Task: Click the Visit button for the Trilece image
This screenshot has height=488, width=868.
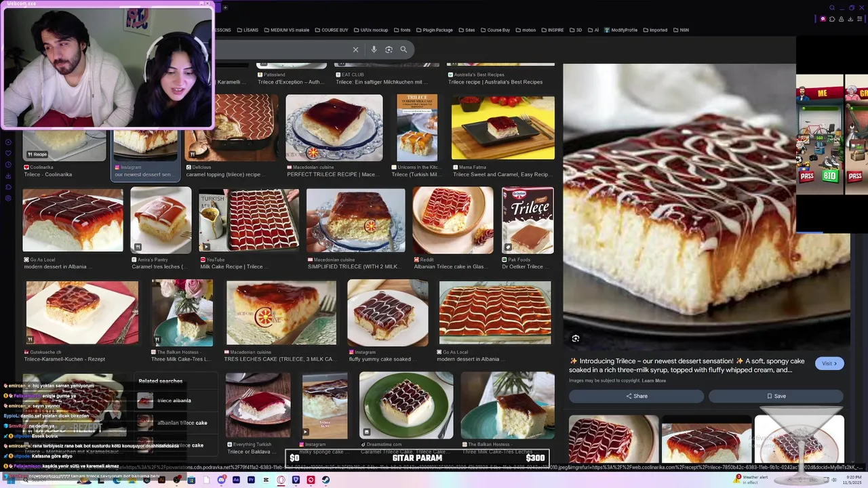Action: click(829, 363)
